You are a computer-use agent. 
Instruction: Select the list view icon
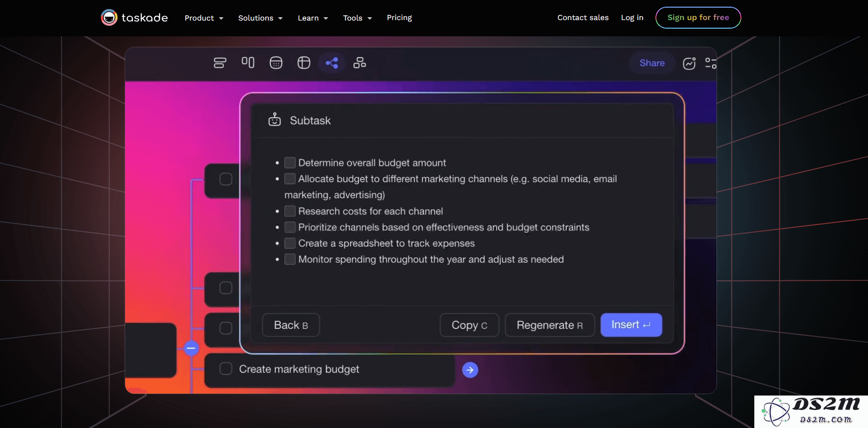click(x=220, y=63)
